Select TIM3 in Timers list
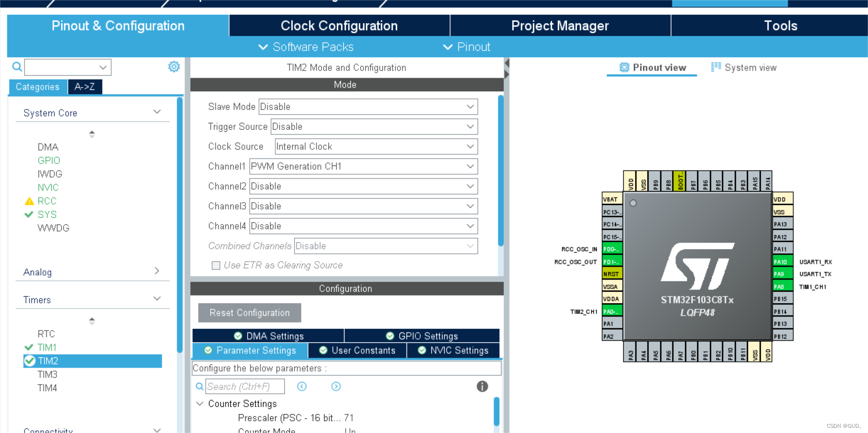This screenshot has width=868, height=433. pyautogui.click(x=47, y=374)
